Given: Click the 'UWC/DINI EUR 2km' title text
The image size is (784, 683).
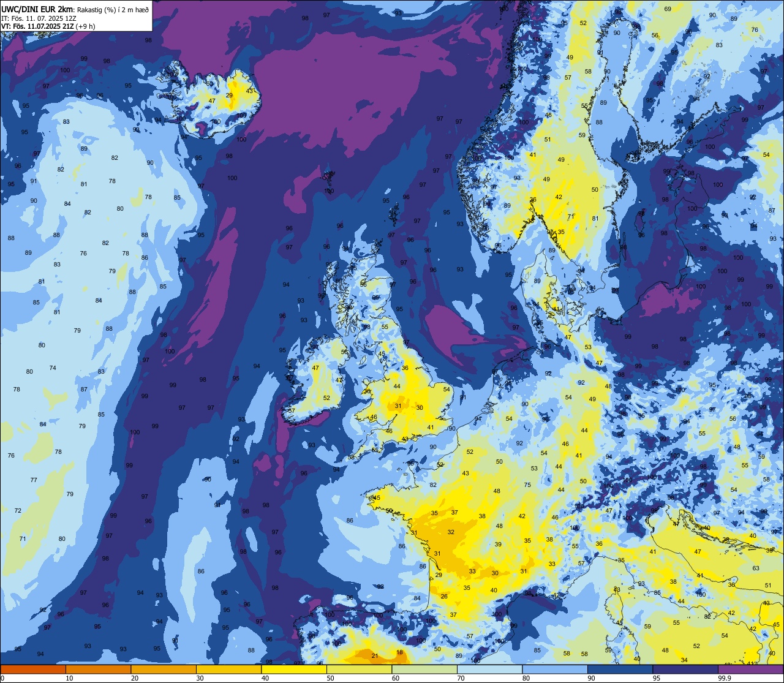Looking at the screenshot, I should 36,9.
